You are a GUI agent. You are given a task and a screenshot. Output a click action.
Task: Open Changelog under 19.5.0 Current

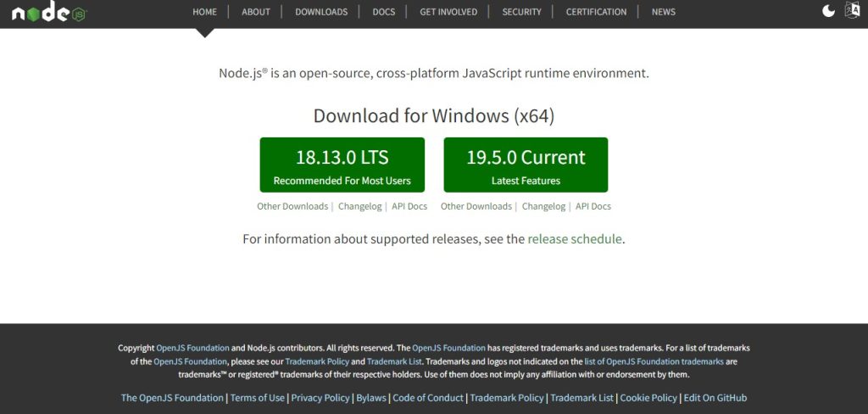point(543,206)
